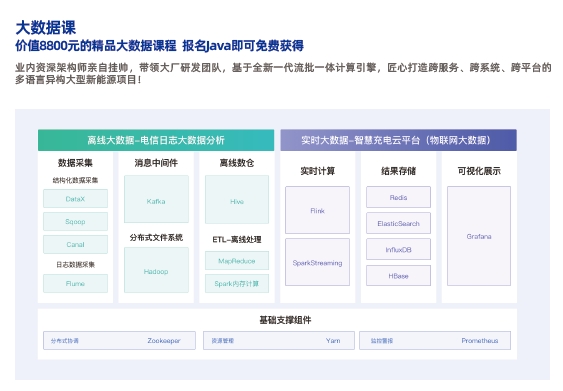Click the 分布式文件系统 label
This screenshot has width=563, height=391.
coord(156,237)
